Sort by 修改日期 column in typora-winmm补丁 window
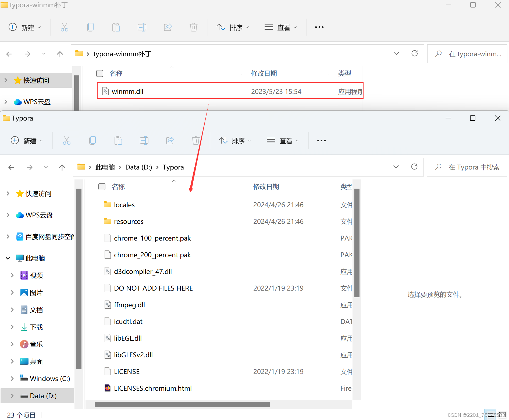The image size is (509, 420). 264,73
